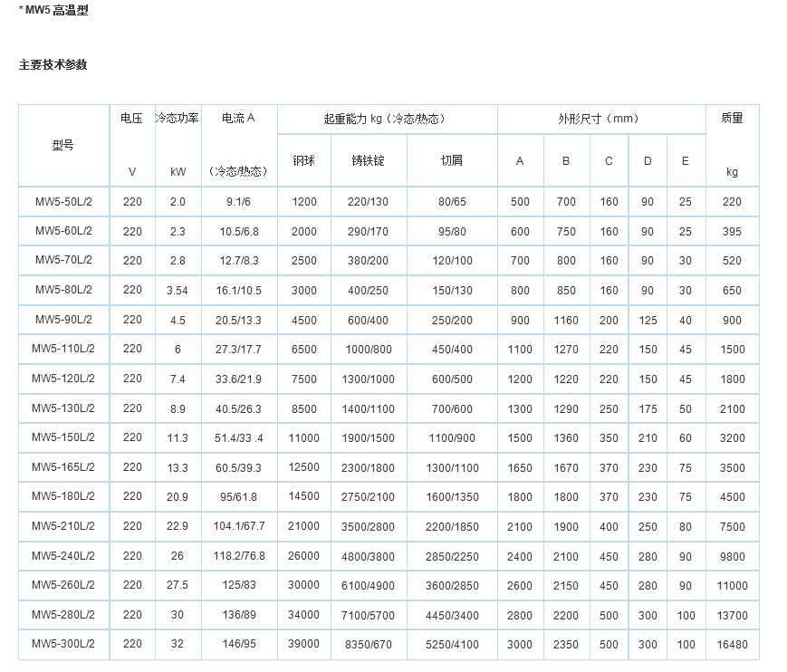Select the 3.54 cold power cell
The height and width of the screenshot is (672, 787).
pyautogui.click(x=178, y=291)
